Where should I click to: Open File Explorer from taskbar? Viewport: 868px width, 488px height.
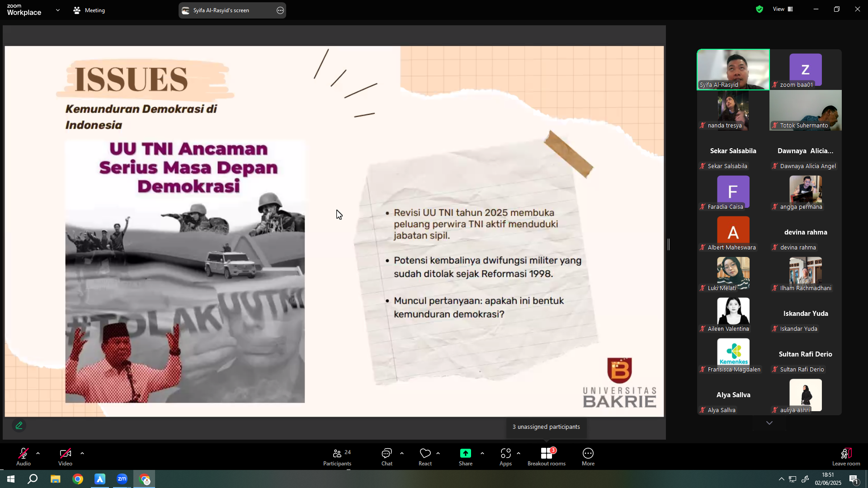click(x=55, y=479)
